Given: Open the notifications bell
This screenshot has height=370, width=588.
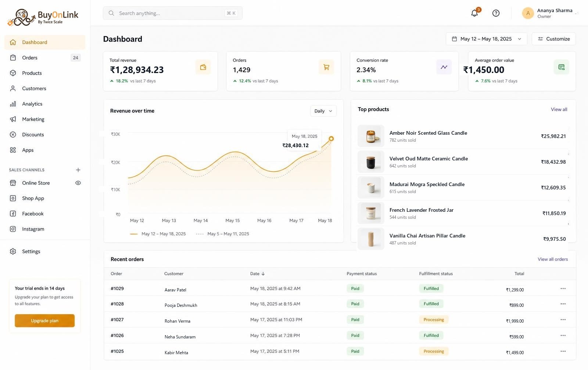Looking at the screenshot, I should [474, 13].
